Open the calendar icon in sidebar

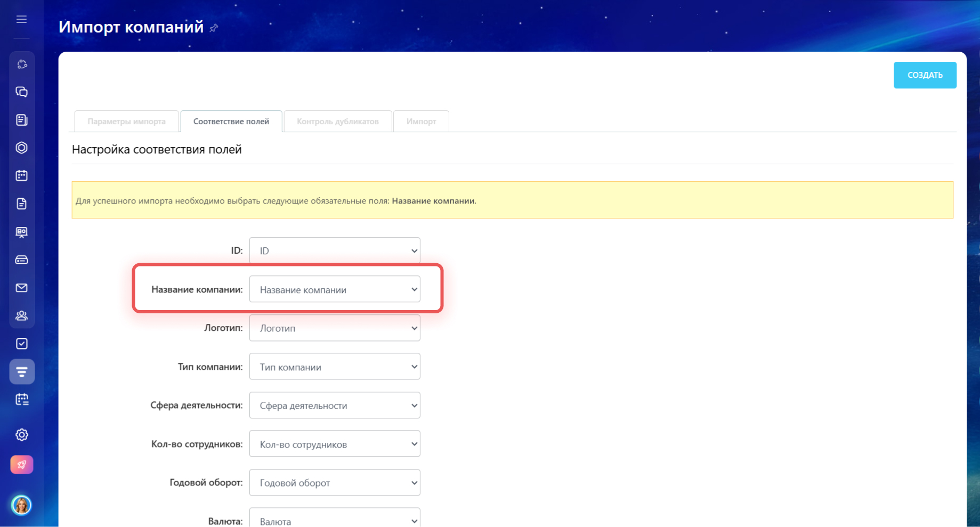click(22, 175)
